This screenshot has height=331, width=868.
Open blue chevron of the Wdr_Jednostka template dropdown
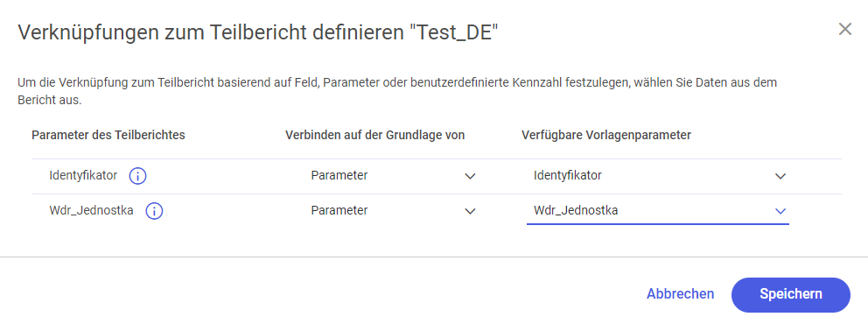[x=780, y=211]
